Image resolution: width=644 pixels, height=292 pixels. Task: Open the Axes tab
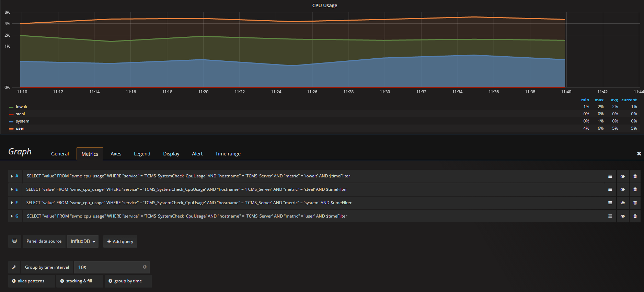[116, 154]
